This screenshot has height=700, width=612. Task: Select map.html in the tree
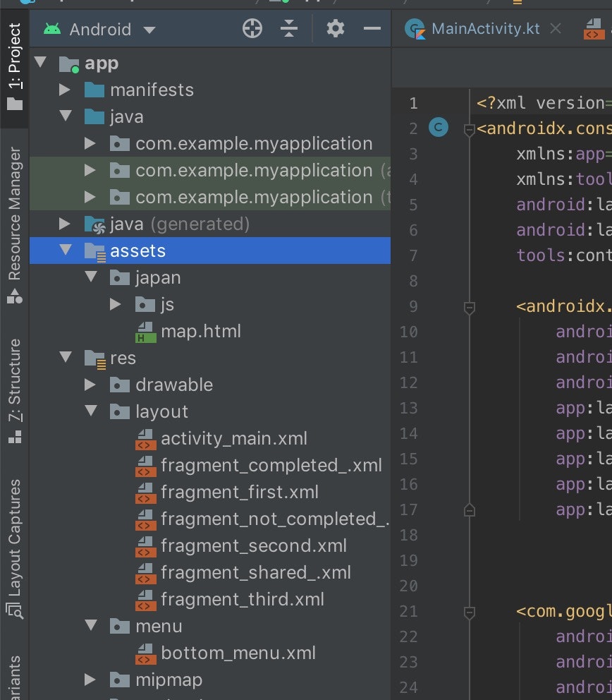coord(201,331)
